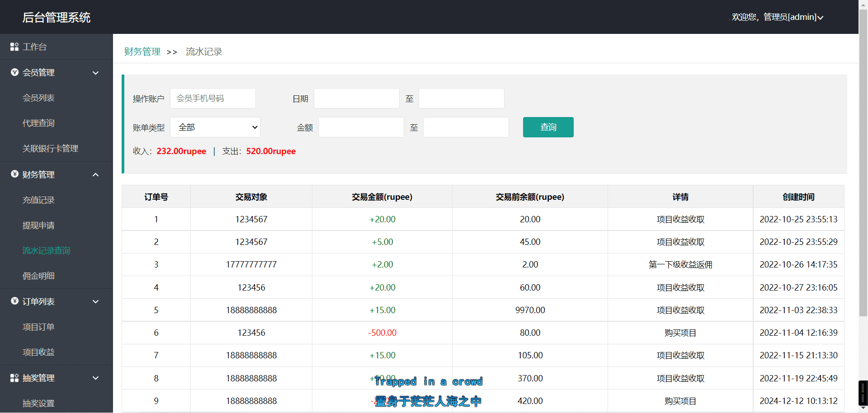Click the 订单列表 sidebar icon
Viewport: 868px width, 413px height.
[x=14, y=301]
